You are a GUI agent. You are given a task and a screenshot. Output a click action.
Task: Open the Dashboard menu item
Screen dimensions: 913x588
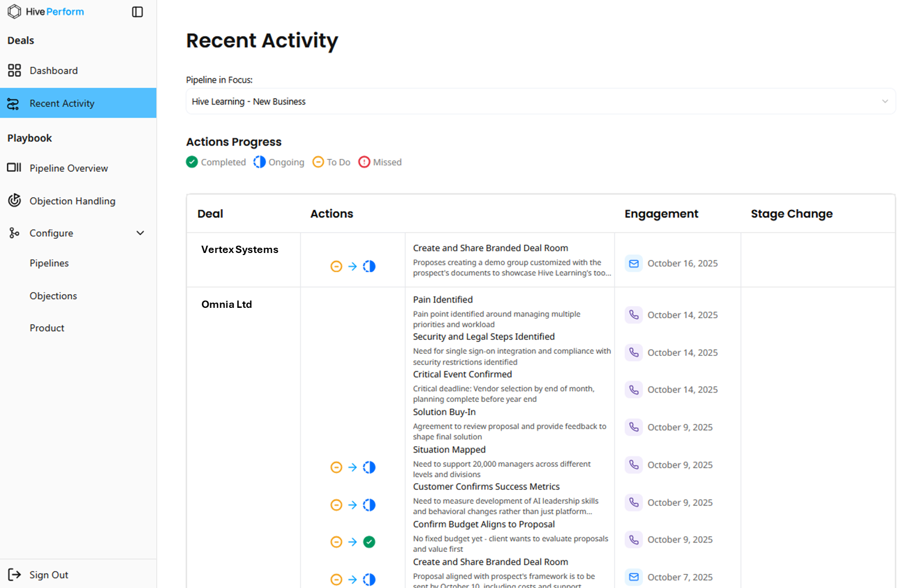coord(53,71)
